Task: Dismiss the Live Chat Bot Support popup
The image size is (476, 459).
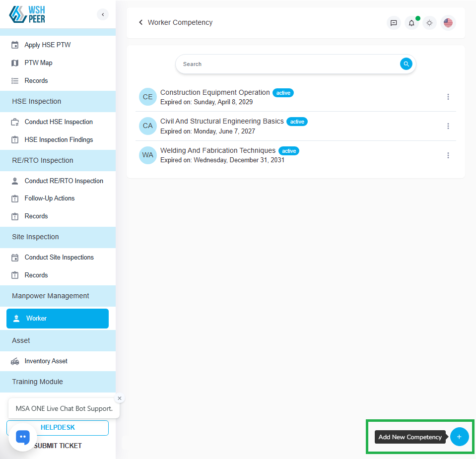Action: pyautogui.click(x=119, y=398)
